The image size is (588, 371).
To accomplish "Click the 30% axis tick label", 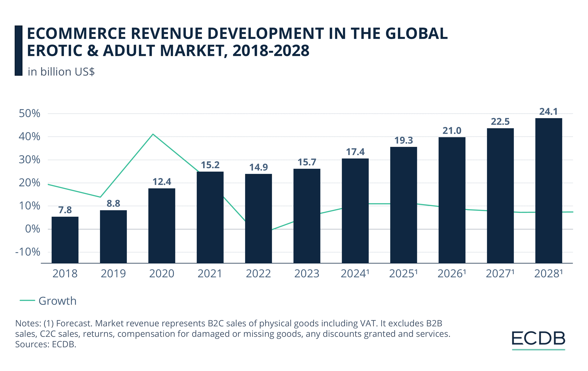I will tap(29, 160).
